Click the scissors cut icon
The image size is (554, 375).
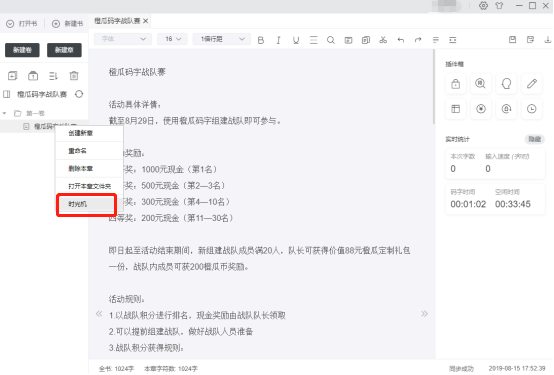383,40
